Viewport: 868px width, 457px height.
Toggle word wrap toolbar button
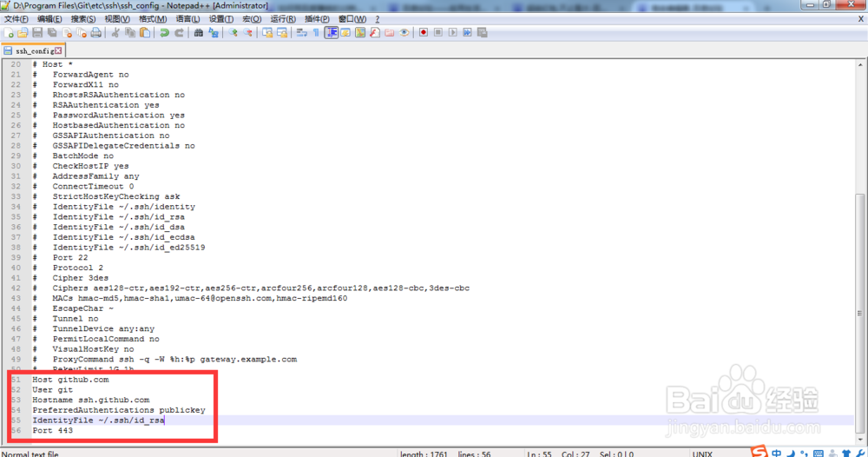(x=302, y=33)
